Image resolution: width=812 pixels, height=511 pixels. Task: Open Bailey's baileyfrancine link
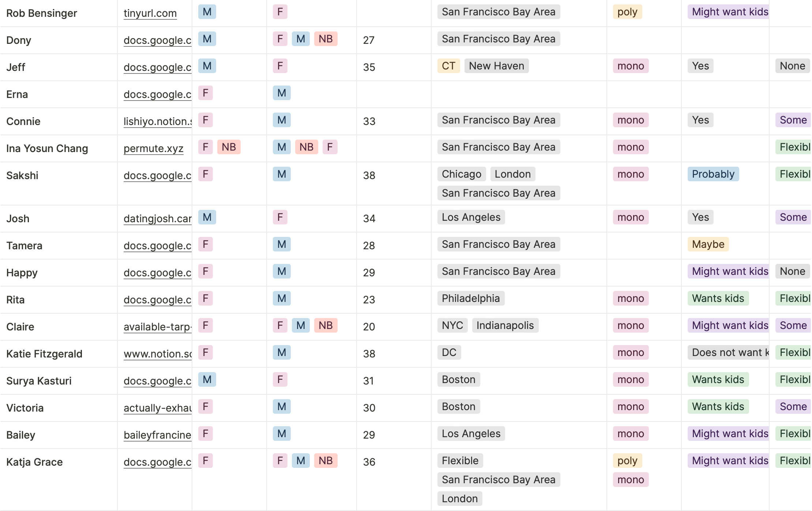pos(158,435)
